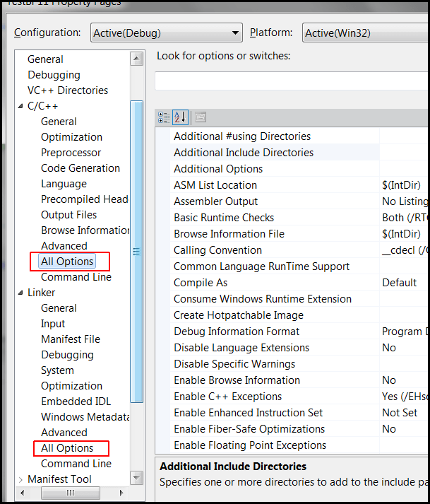This screenshot has width=430, height=504.
Task: Click the options search field
Action: [291, 81]
